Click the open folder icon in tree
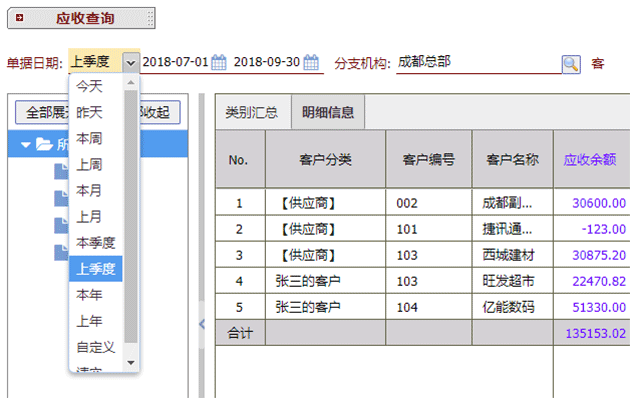 coord(44,144)
